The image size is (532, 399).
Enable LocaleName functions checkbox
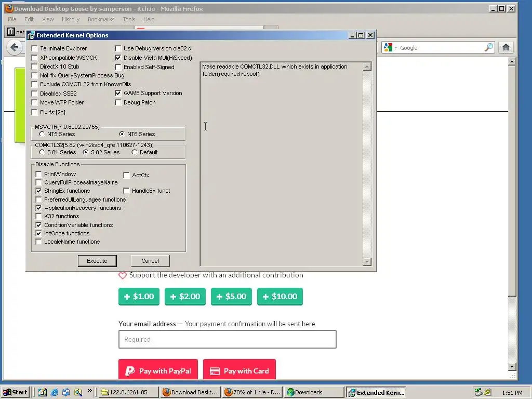point(38,242)
